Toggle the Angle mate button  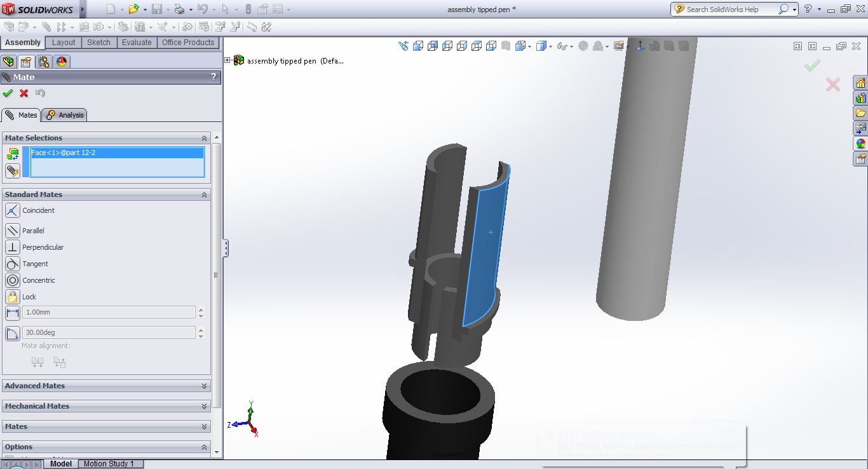click(x=13, y=333)
